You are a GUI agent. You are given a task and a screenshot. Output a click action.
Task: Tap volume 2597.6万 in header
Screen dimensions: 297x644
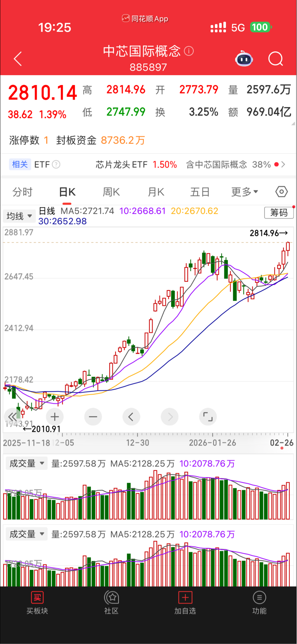pos(269,90)
